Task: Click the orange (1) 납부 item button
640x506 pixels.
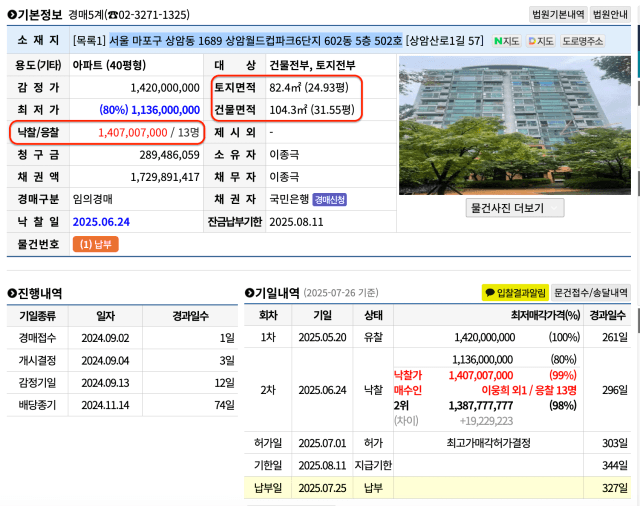Action: tap(96, 244)
